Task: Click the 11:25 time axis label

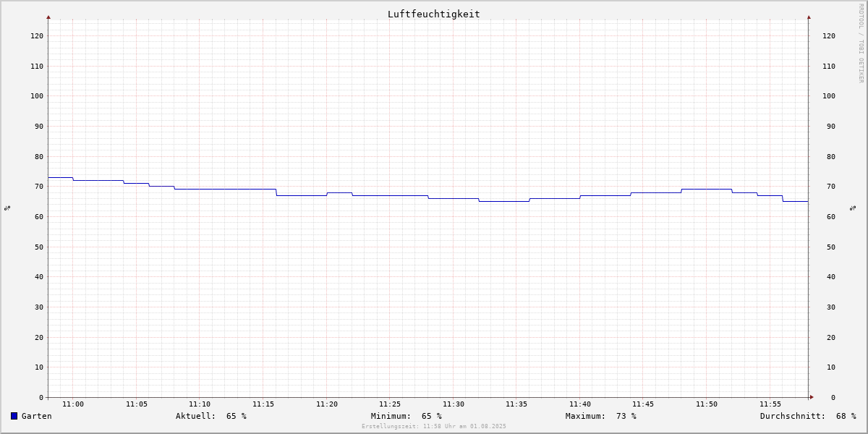Action: point(390,404)
